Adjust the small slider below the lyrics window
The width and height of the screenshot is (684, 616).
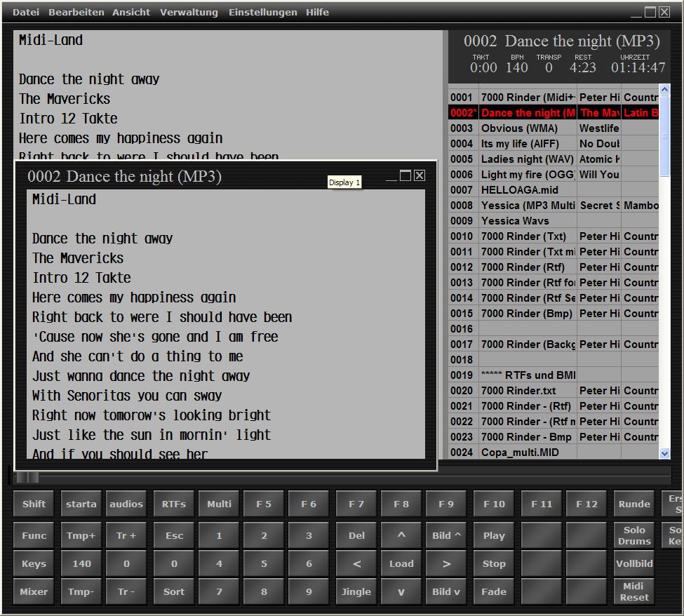[28, 476]
